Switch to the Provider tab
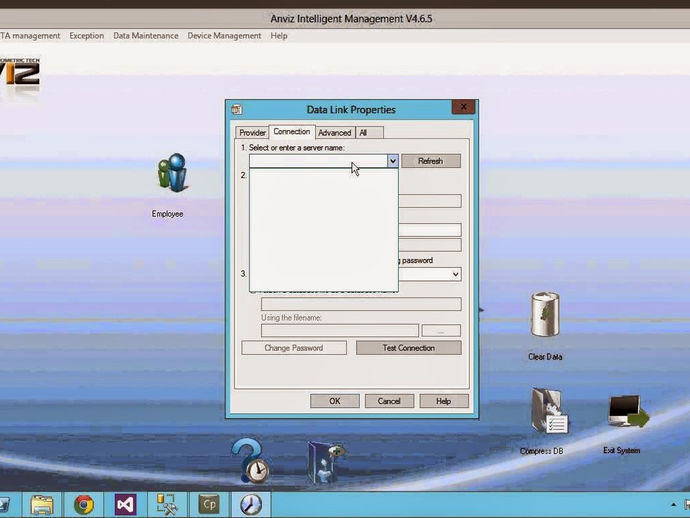690x518 pixels. pos(252,132)
